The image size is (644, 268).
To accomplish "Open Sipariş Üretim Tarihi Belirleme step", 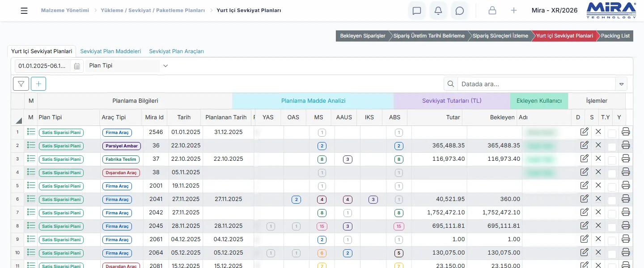I will (429, 36).
